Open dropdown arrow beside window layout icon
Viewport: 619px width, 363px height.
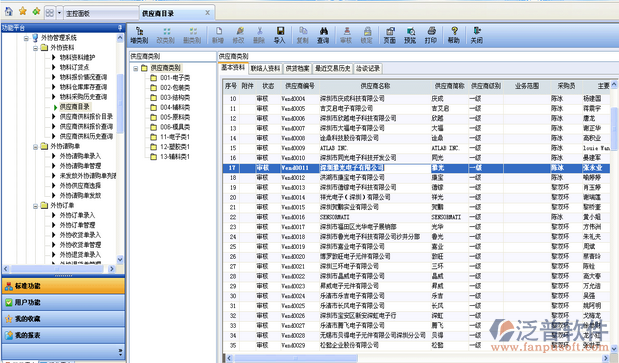(59, 13)
